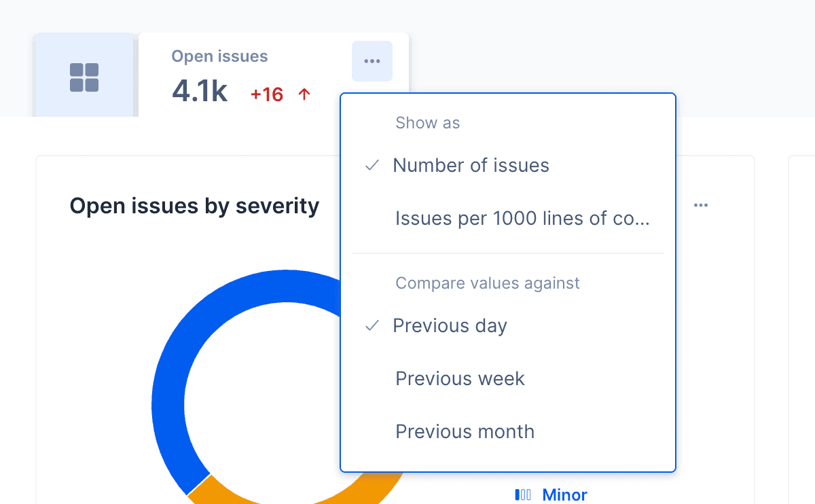Expand the Show as section

pos(427,123)
